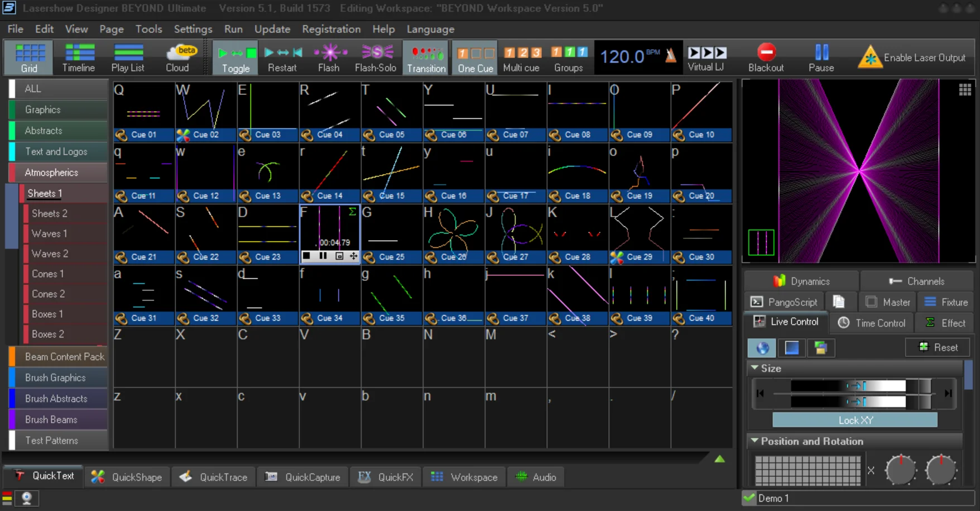Click the webcam icon in status bar
Screen dimensions: 980x511
point(26,498)
